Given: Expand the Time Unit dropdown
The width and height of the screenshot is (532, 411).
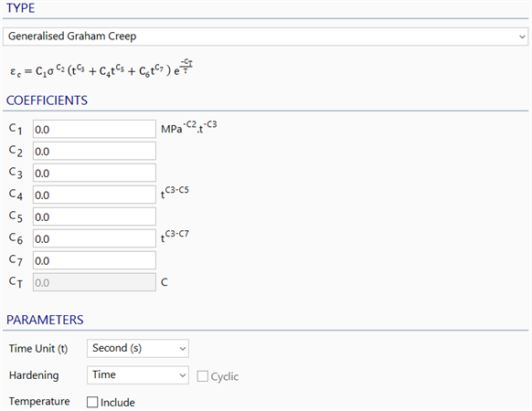Looking at the screenshot, I should [138, 348].
